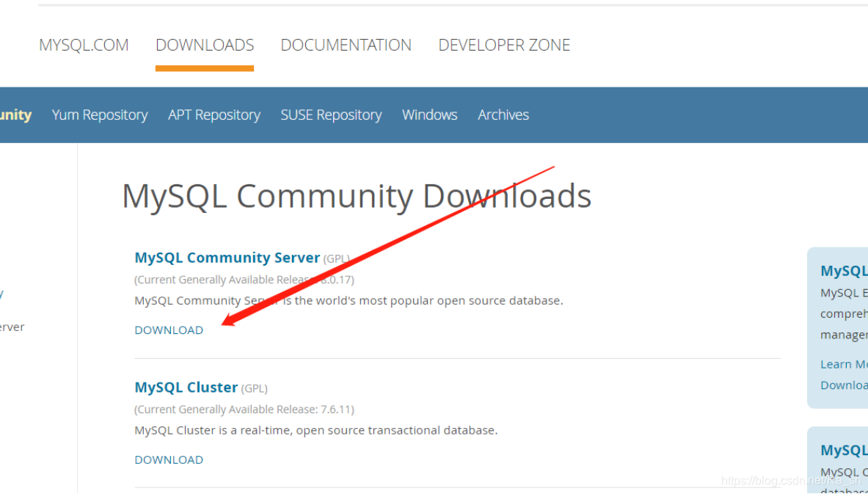Select the DOWNLOADS tab
868x494 pixels.
(205, 45)
